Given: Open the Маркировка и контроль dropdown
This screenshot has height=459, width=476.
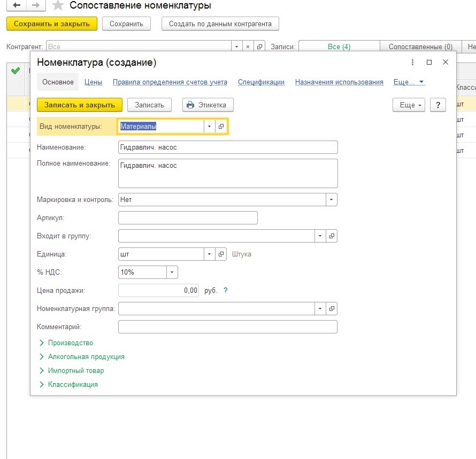Looking at the screenshot, I should [331, 200].
